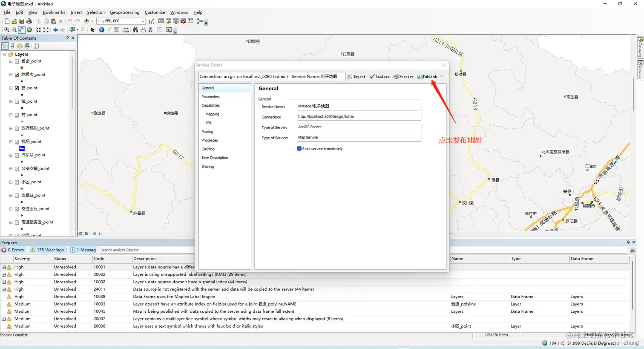This screenshot has height=349, width=644.
Task: Select the Select Elements arrow tool
Action: (93, 30)
